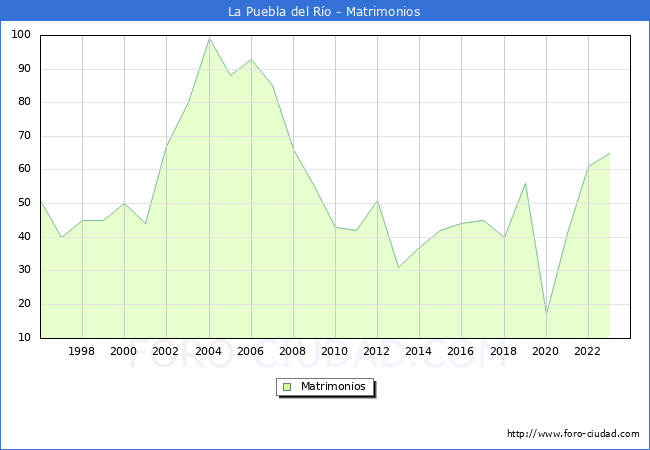Viewport: 650px width, 450px height.
Task: Click the 50 y-axis value
Action: pos(24,203)
